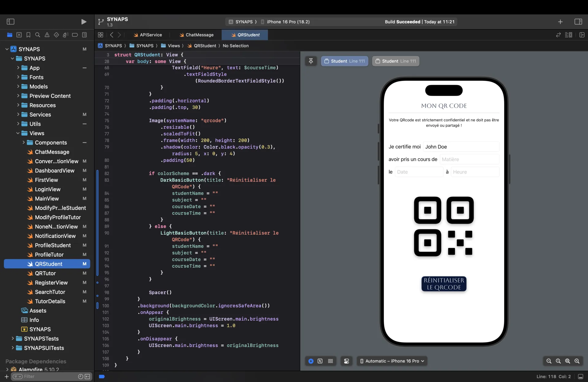Image resolution: width=588 pixels, height=382 pixels.
Task: Open the report navigator
Action: 85,35
